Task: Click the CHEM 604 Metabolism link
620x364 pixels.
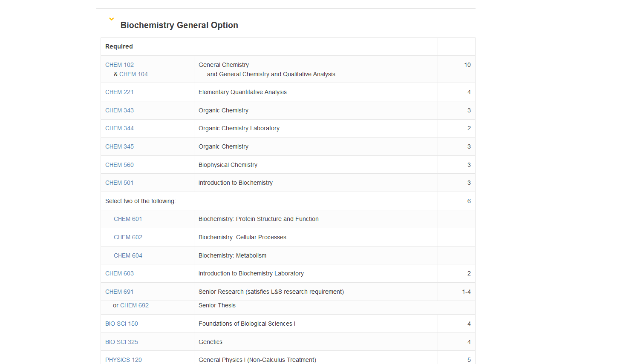Action: tap(128, 255)
